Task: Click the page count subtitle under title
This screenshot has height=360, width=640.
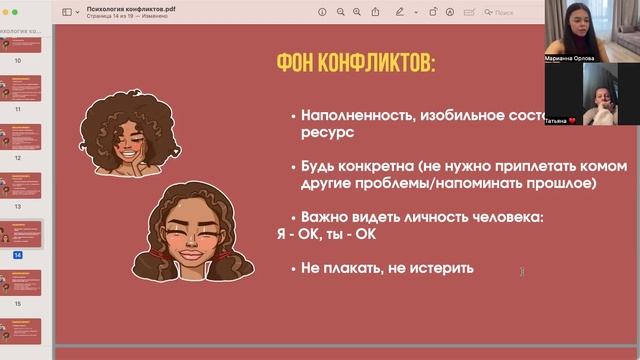Action: pyautogui.click(x=127, y=16)
